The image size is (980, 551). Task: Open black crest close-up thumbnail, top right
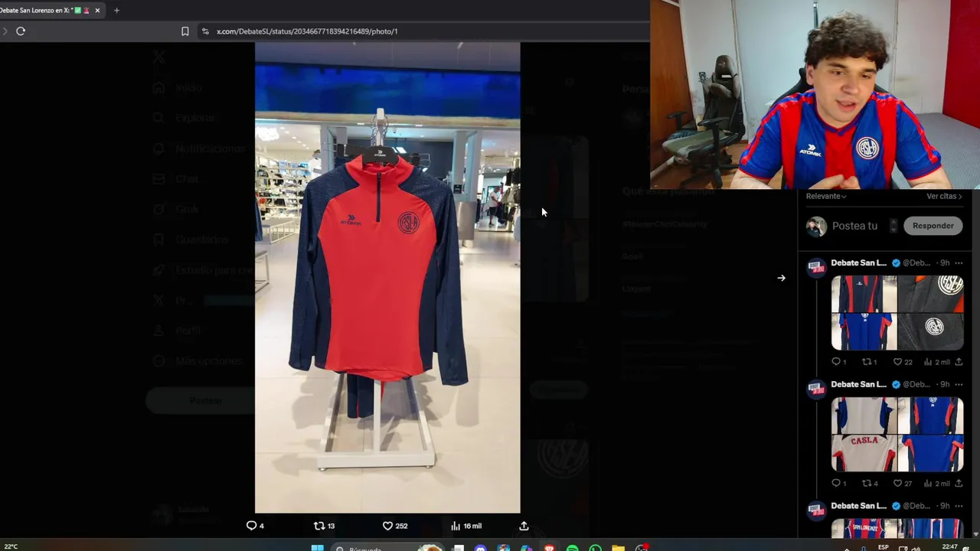tap(930, 294)
